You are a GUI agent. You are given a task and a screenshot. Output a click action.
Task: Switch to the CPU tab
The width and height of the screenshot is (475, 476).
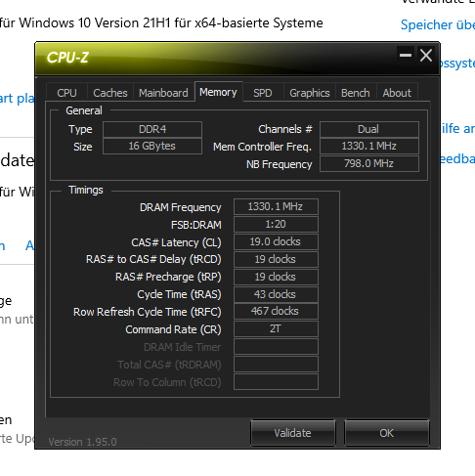(66, 93)
